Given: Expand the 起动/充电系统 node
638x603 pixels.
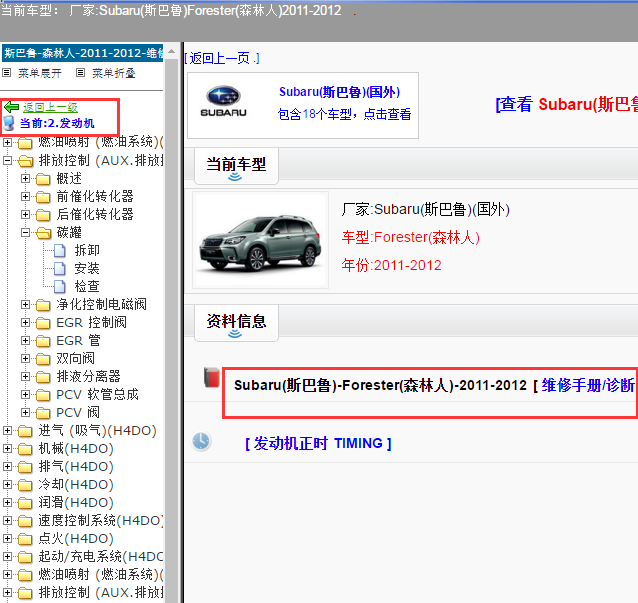Looking at the screenshot, I should point(7,556).
